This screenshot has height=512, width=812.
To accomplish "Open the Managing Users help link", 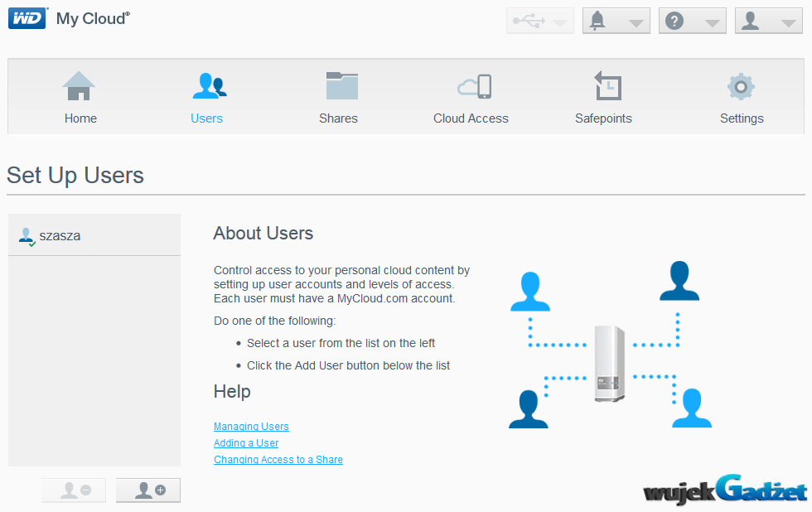I will coord(251,427).
